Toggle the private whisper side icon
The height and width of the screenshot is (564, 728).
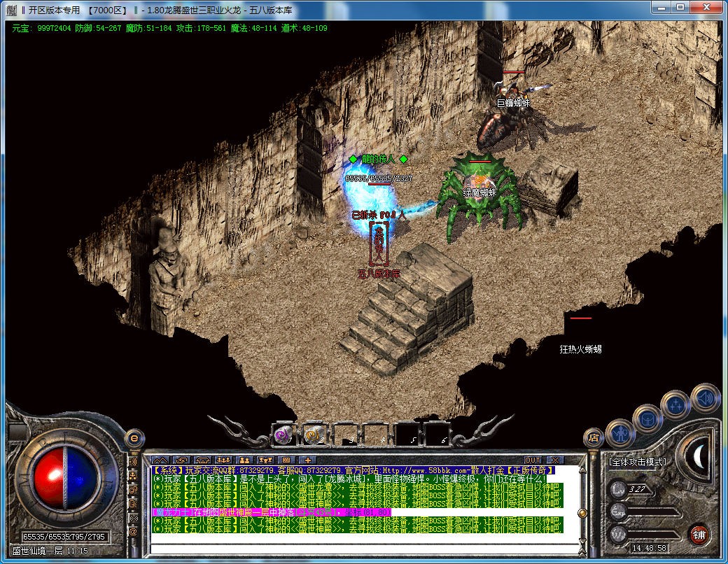coord(133,504)
